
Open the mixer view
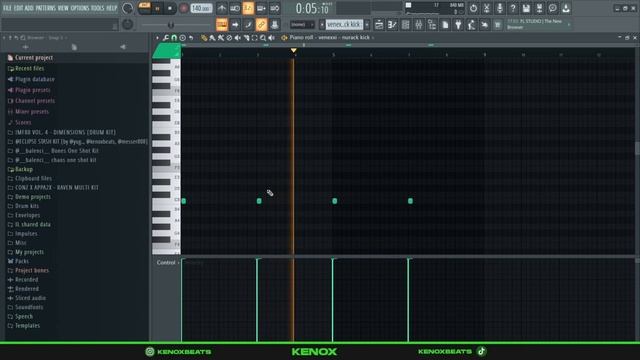pos(419,25)
